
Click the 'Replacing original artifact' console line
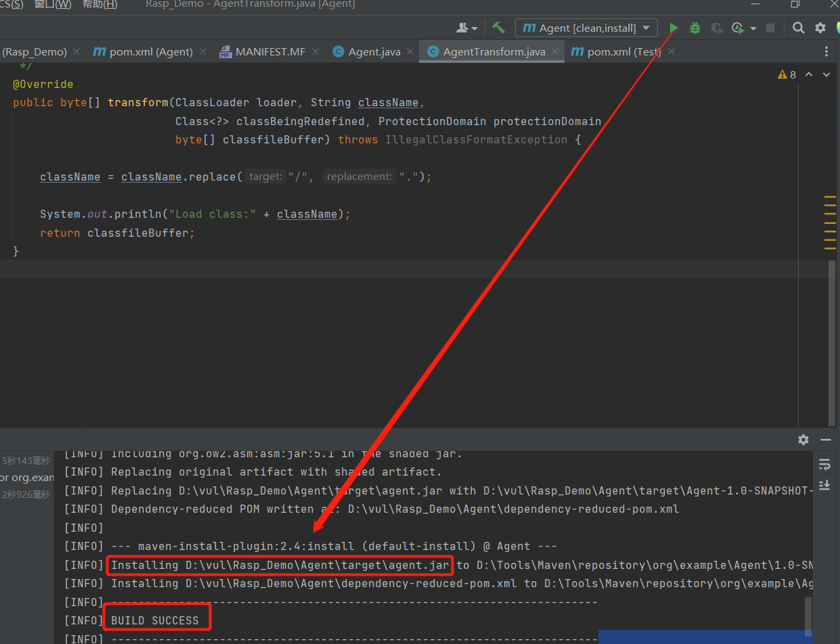[276, 472]
